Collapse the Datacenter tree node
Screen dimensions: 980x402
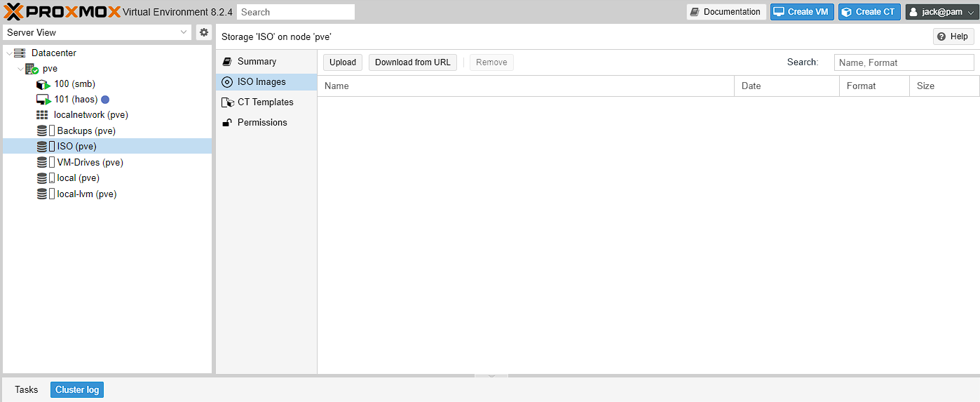(x=8, y=53)
